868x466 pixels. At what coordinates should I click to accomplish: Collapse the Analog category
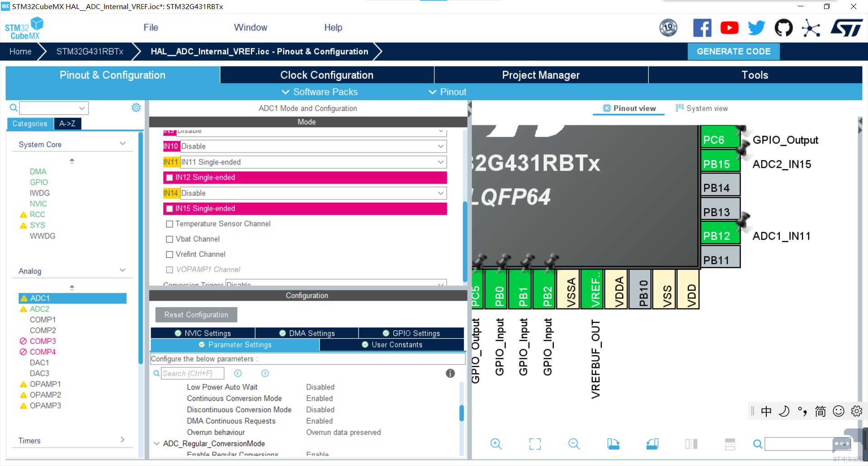(x=123, y=271)
